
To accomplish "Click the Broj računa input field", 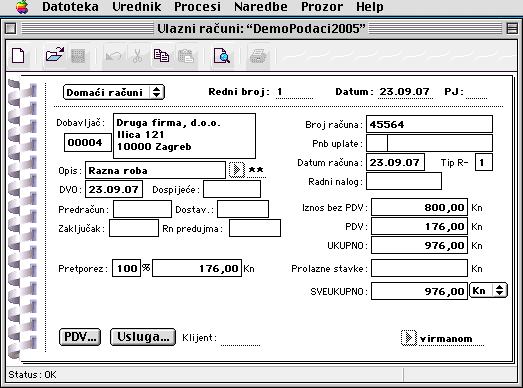I will pos(429,124).
